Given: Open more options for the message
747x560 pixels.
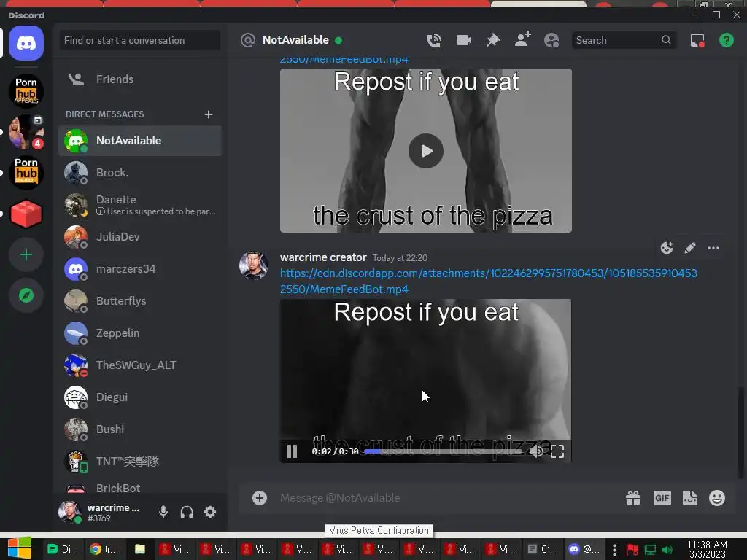Looking at the screenshot, I should click(713, 248).
